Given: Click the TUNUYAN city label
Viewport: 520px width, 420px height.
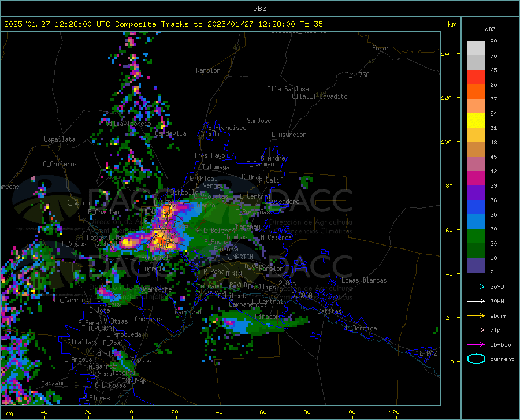Looking at the screenshot, I should click(x=134, y=381).
